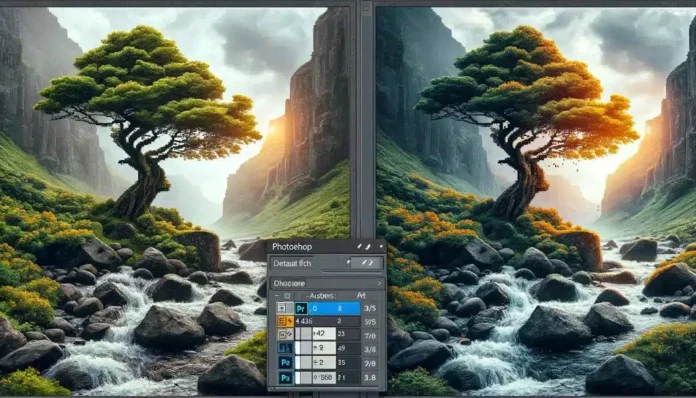The width and height of the screenshot is (696, 398).
Task: Click the value 35
Action: click(x=341, y=363)
